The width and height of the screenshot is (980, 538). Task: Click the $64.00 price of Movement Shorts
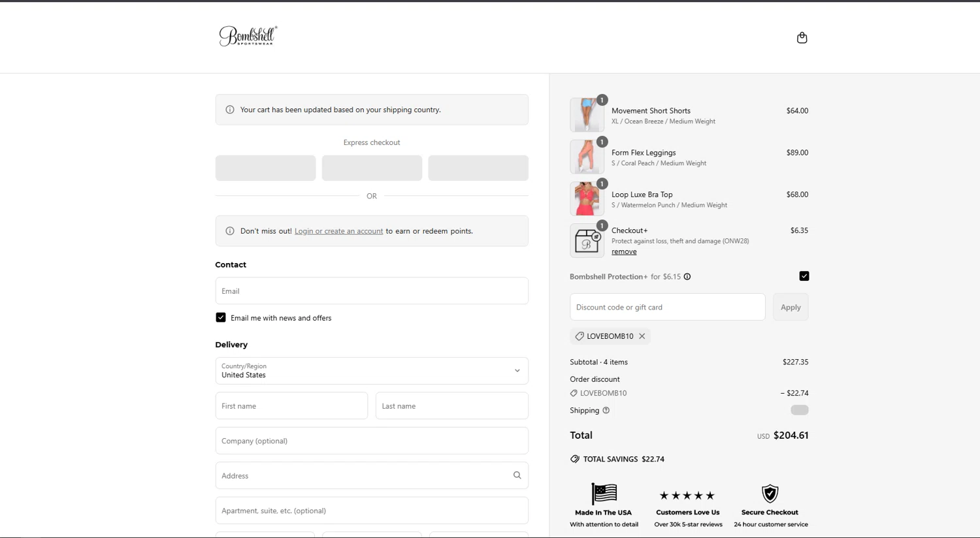click(x=797, y=111)
